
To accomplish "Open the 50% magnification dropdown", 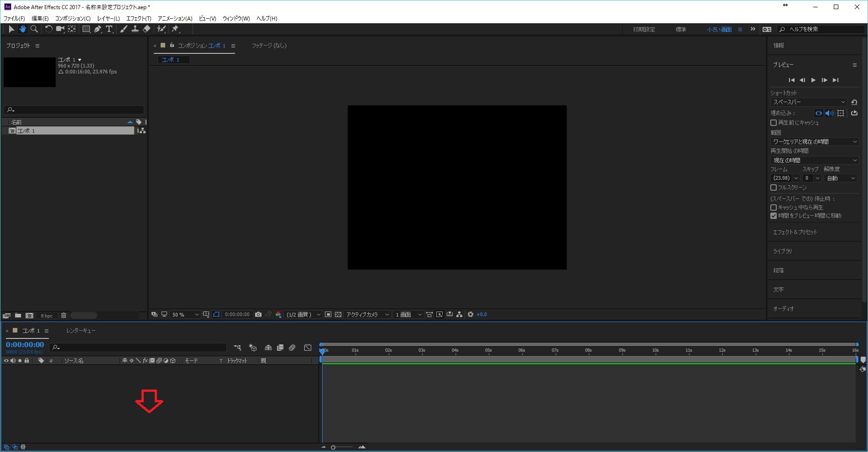I will pyautogui.click(x=185, y=315).
